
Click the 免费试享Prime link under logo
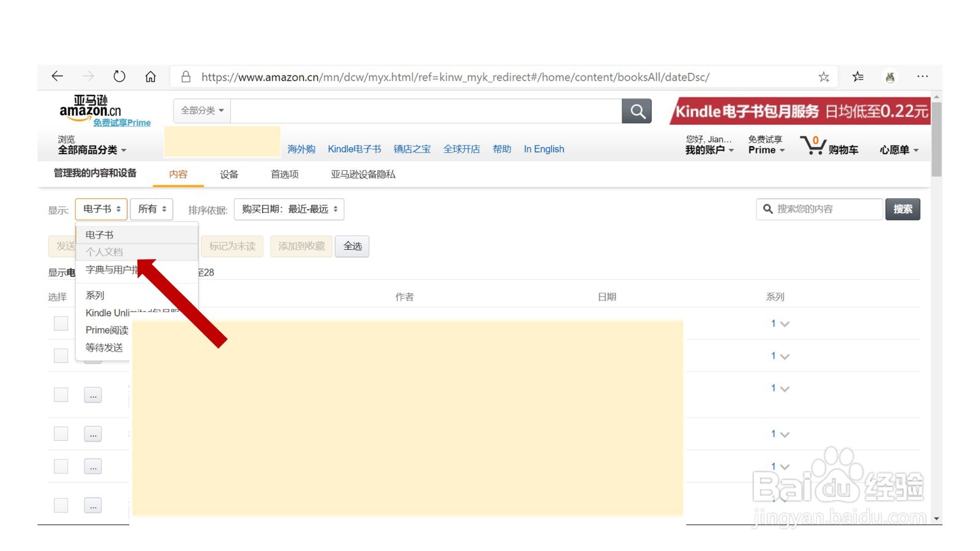point(122,123)
